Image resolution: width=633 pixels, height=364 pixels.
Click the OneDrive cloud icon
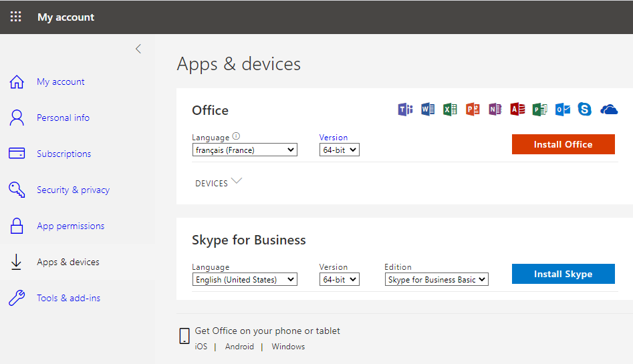(609, 110)
